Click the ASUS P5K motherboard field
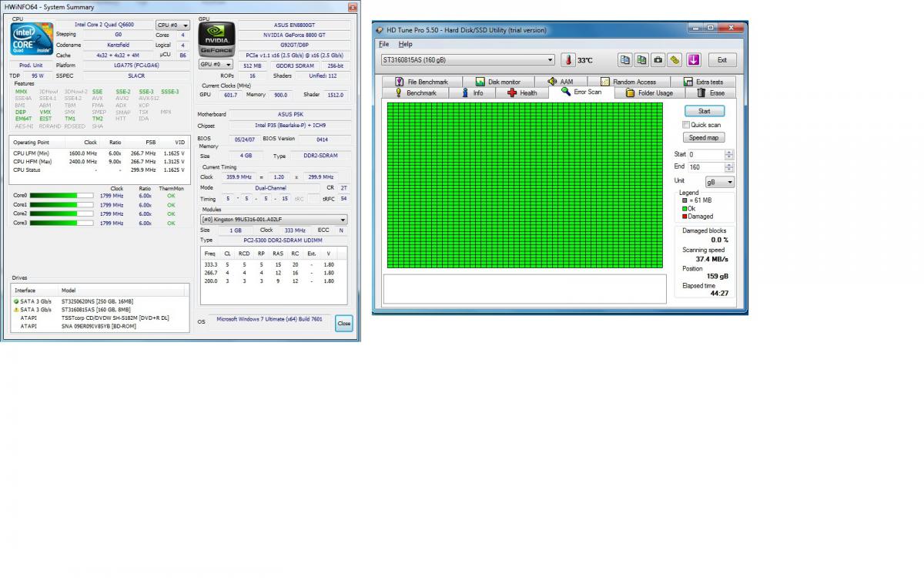Viewport: 924px width, 578px height. click(290, 114)
